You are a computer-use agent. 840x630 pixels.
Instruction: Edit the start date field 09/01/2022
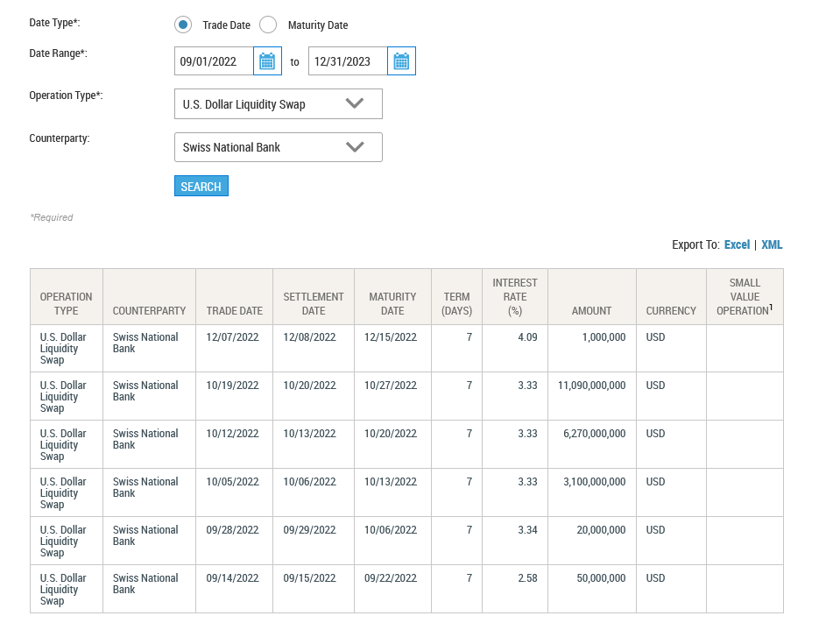coord(214,61)
